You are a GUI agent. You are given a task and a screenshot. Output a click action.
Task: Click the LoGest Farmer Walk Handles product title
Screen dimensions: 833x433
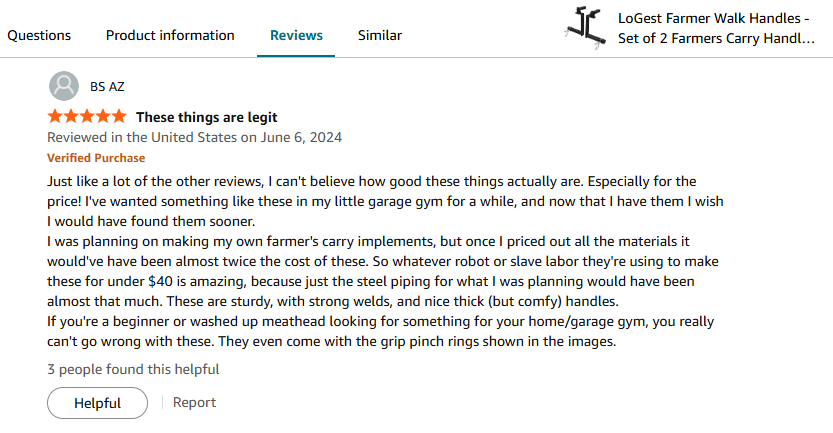pos(716,28)
